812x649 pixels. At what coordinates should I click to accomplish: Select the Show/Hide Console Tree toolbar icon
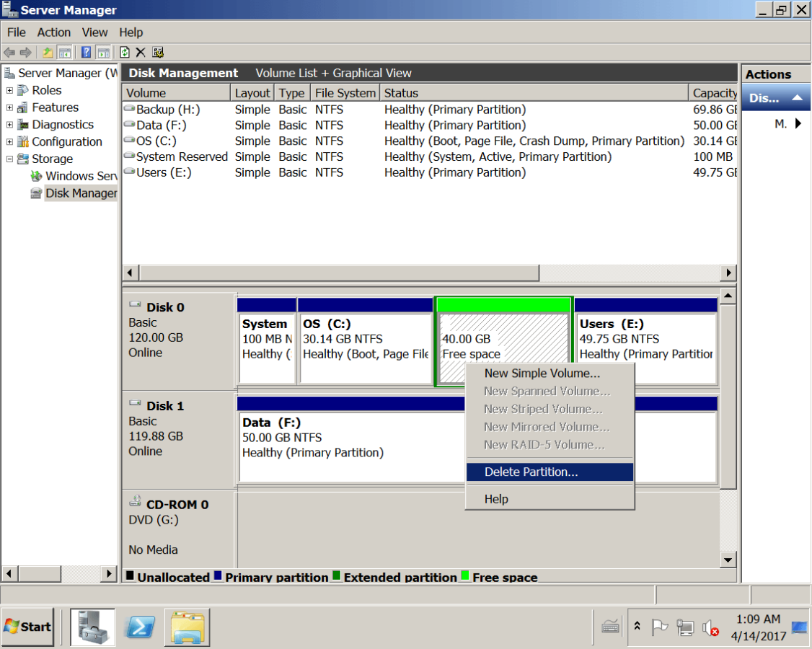(x=65, y=52)
